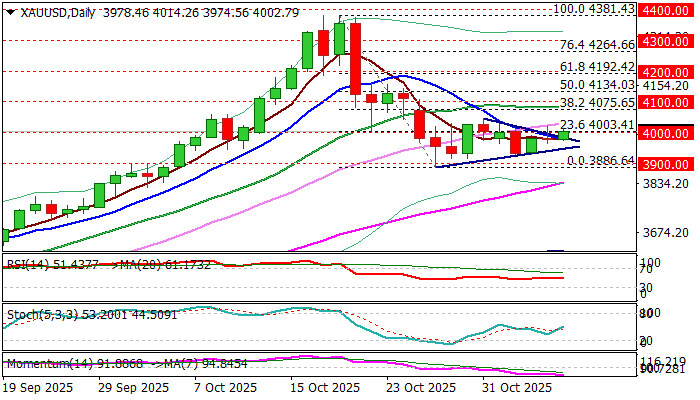Select the 4200.00 red price label
The height and width of the screenshot is (400, 700).
[666, 72]
